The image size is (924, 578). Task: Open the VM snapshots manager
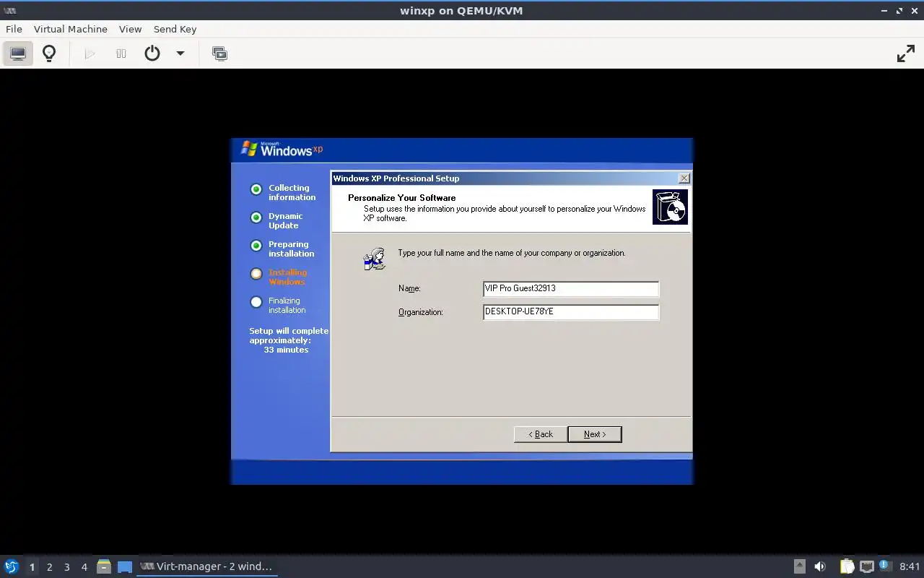219,53
